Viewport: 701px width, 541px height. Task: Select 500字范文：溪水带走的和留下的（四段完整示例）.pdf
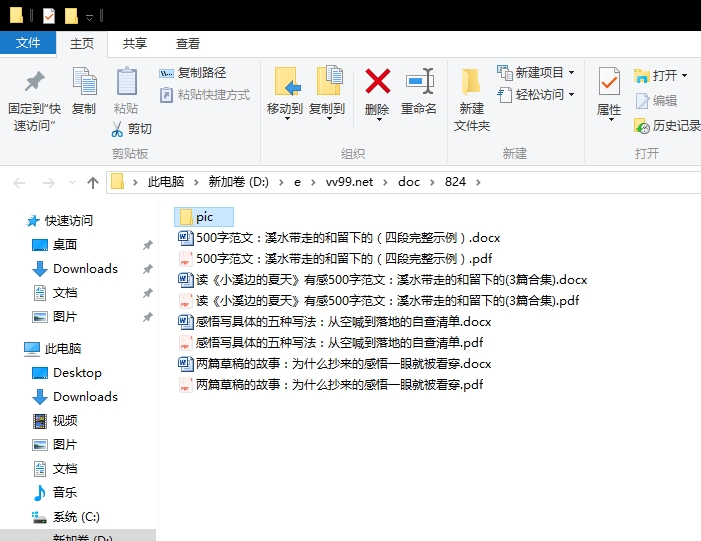(335, 258)
